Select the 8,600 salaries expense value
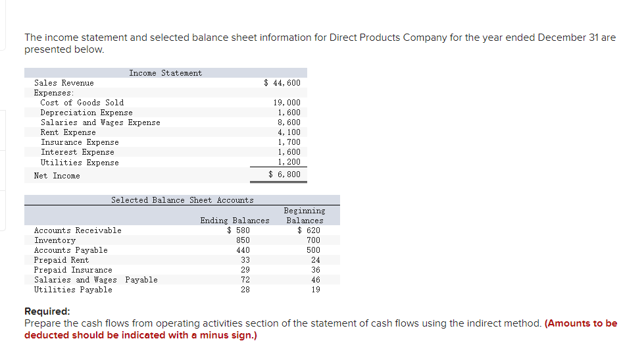The width and height of the screenshot is (644, 347). [x=289, y=122]
